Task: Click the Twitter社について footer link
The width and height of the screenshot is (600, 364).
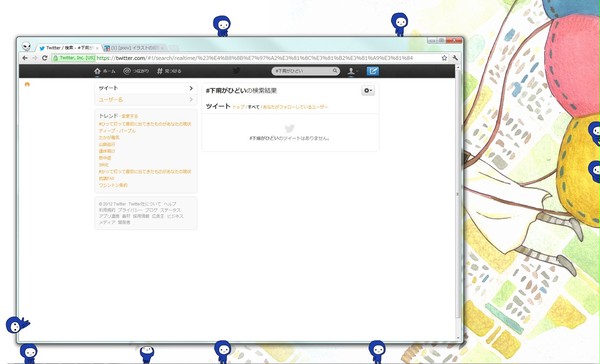Action: click(x=145, y=204)
